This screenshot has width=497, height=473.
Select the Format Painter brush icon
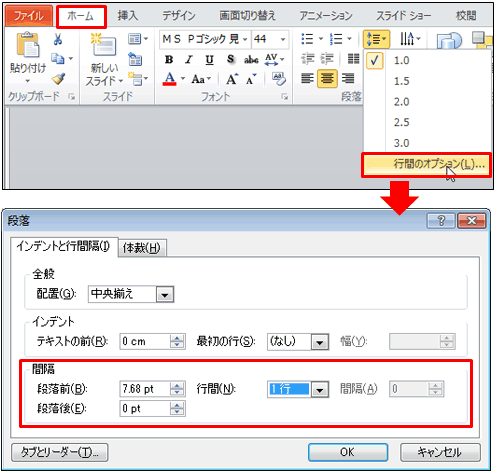click(x=58, y=79)
